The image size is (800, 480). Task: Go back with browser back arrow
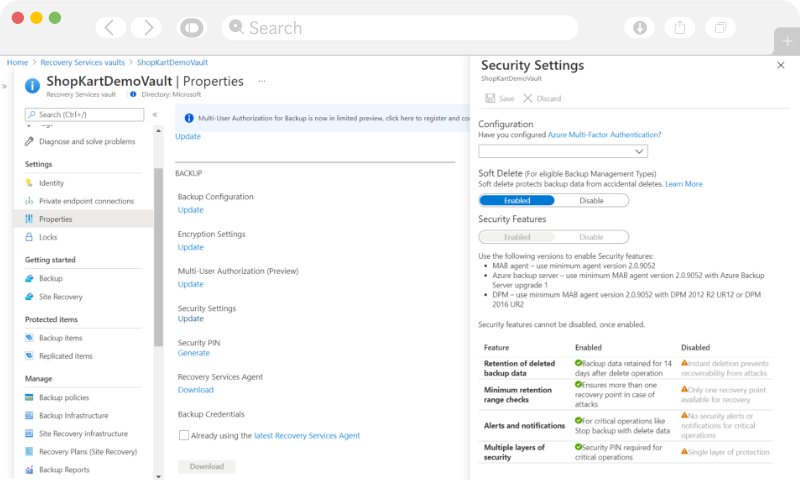click(x=110, y=27)
